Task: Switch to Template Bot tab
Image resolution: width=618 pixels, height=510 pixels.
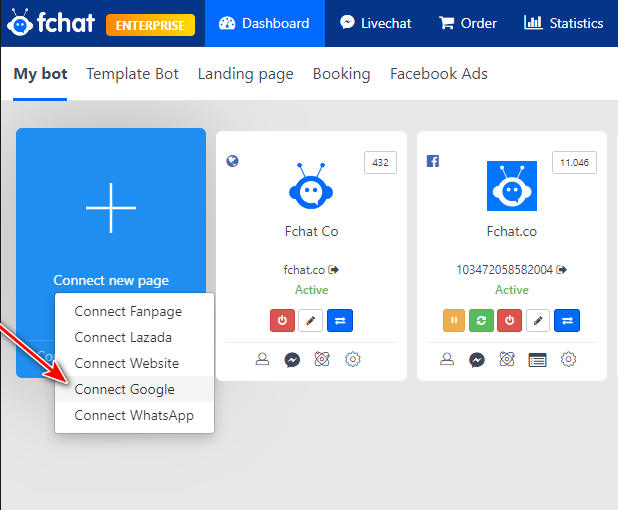Action: pyautogui.click(x=132, y=74)
